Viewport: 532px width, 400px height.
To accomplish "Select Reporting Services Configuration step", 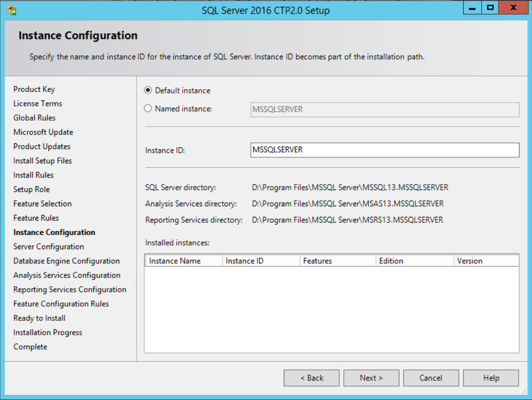I will [x=69, y=289].
